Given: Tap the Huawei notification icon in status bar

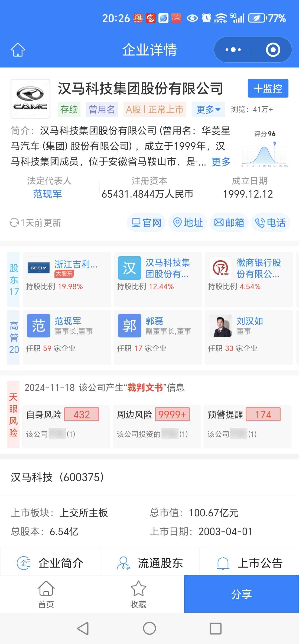Looking at the screenshot, I should (x=176, y=18).
